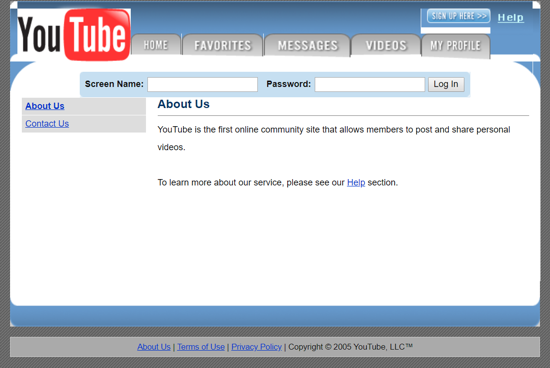Viewport: 550px width, 368px height.
Task: Open the My Profile tab
Action: click(455, 46)
